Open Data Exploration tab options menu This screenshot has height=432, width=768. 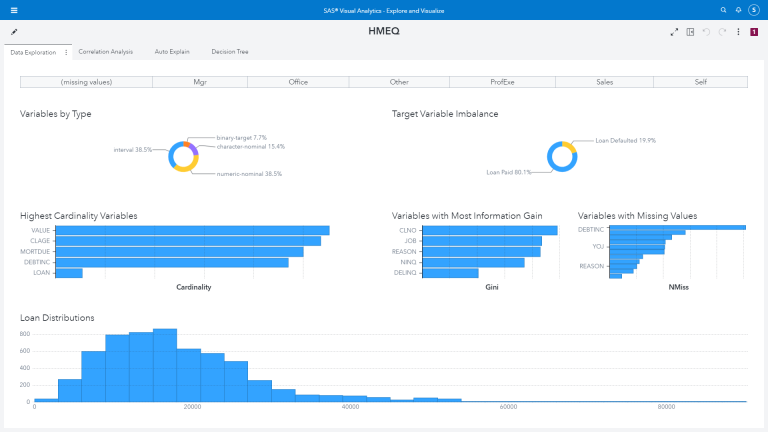click(66, 51)
